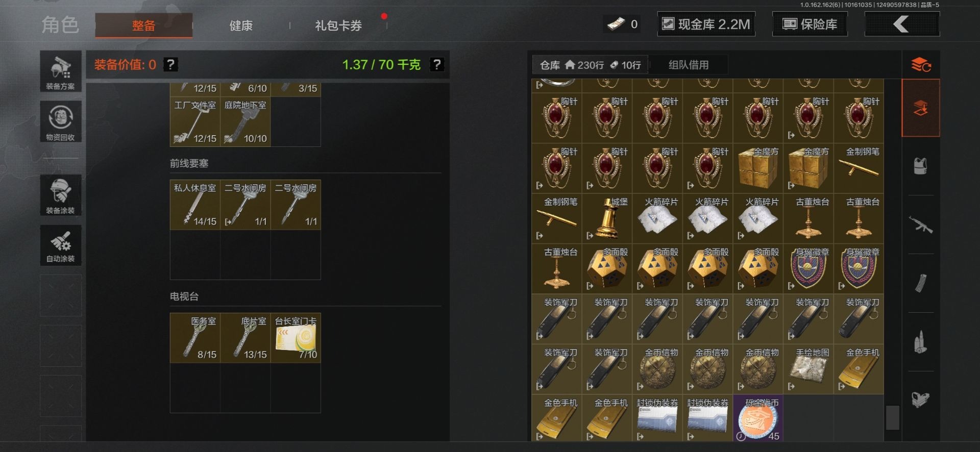Viewport: 980px width, 452px height.
Task: Open the 装备涂装 skin icon
Action: [x=61, y=195]
